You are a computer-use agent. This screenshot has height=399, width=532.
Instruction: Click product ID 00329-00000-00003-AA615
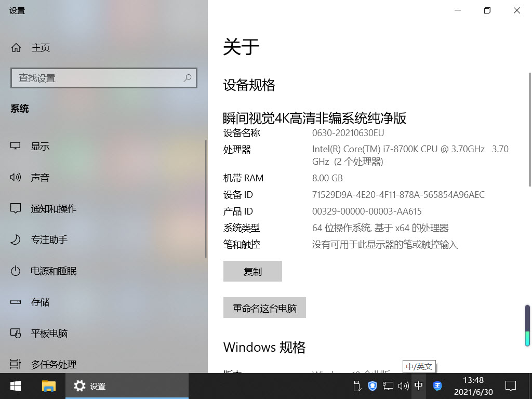click(367, 211)
